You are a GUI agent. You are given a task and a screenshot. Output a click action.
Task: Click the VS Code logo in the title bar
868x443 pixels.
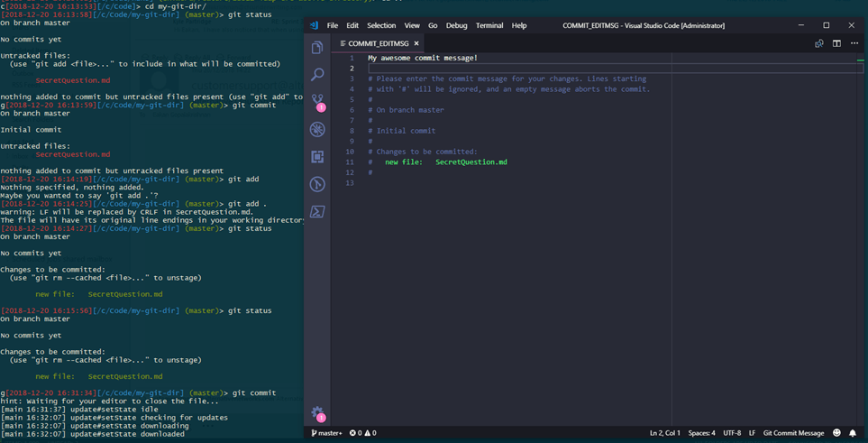(x=314, y=25)
